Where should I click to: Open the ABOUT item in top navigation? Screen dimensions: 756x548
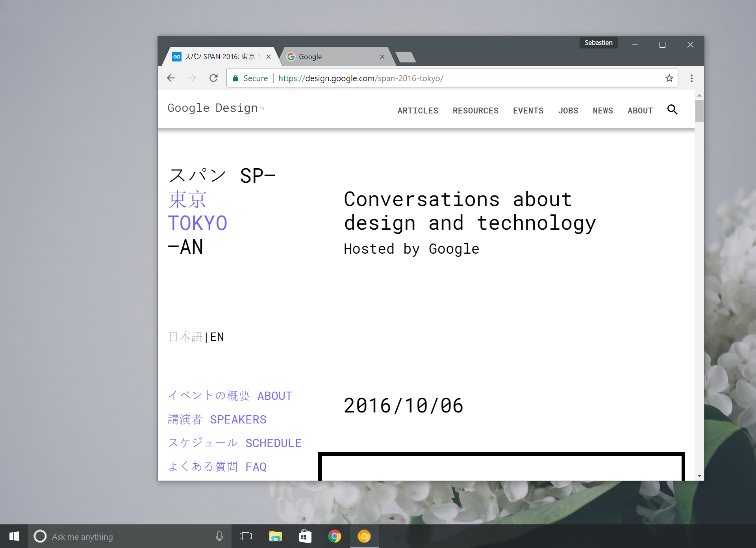640,111
